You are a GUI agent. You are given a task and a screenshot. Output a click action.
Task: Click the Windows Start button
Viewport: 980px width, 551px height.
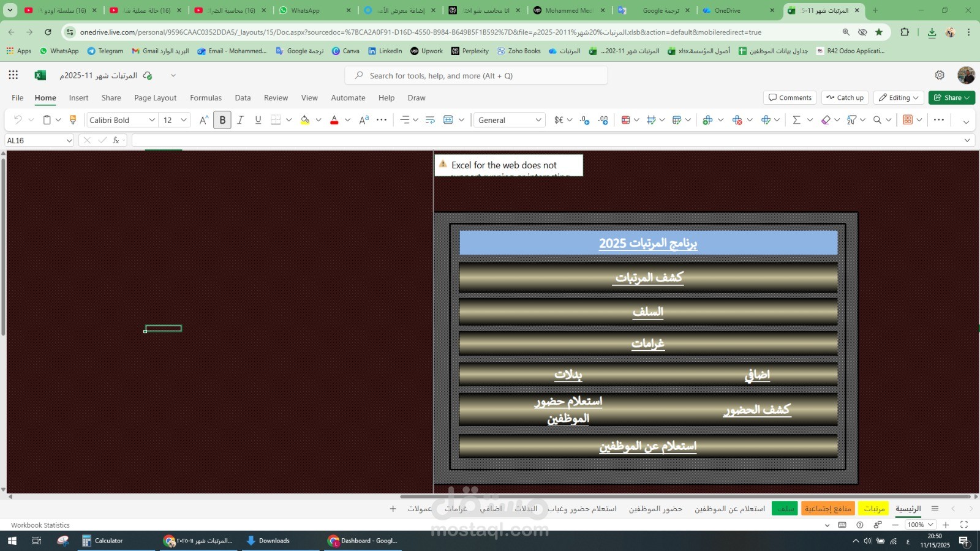[12, 541]
